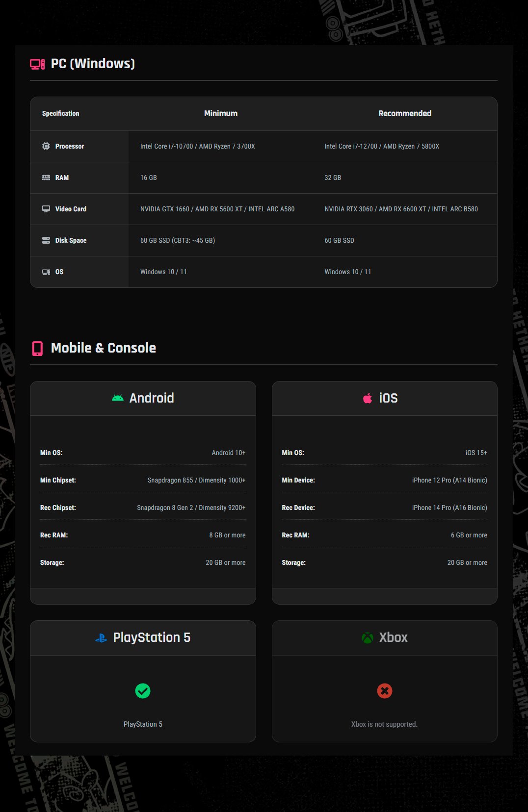Select 'iPhone 12 Pro (A14 Bionic)'
The image size is (528, 812).
point(449,480)
